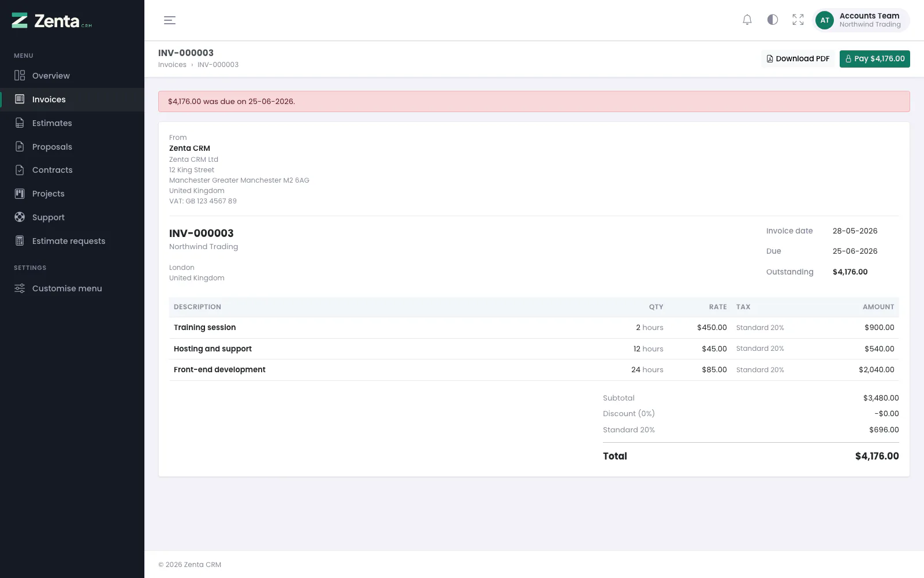924x578 pixels.
Task: Enter fullscreen mode via arrows icon
Action: (798, 20)
